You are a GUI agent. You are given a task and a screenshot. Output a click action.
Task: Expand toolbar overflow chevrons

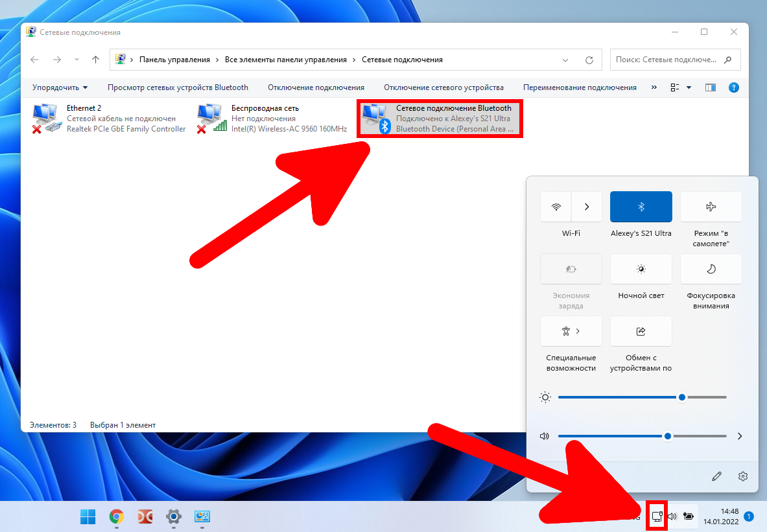[x=654, y=87]
